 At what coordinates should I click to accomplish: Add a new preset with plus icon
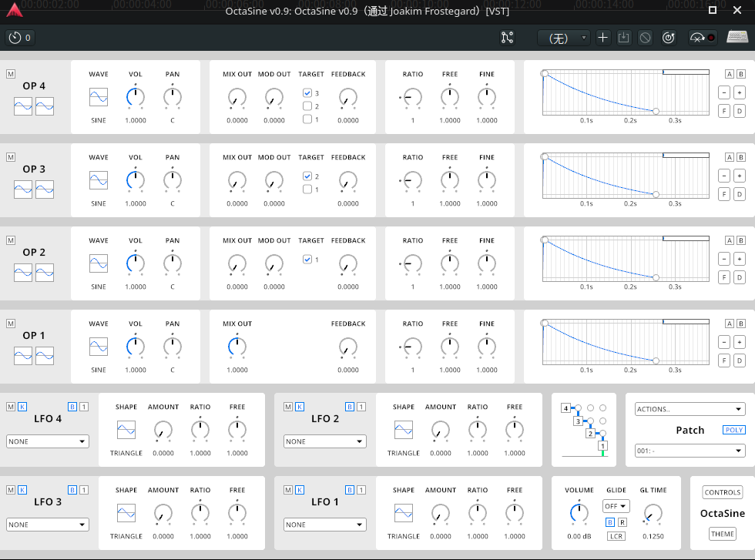(x=602, y=38)
